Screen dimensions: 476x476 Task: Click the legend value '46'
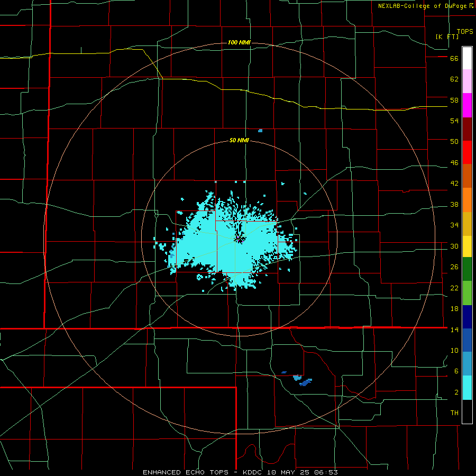[454, 163]
